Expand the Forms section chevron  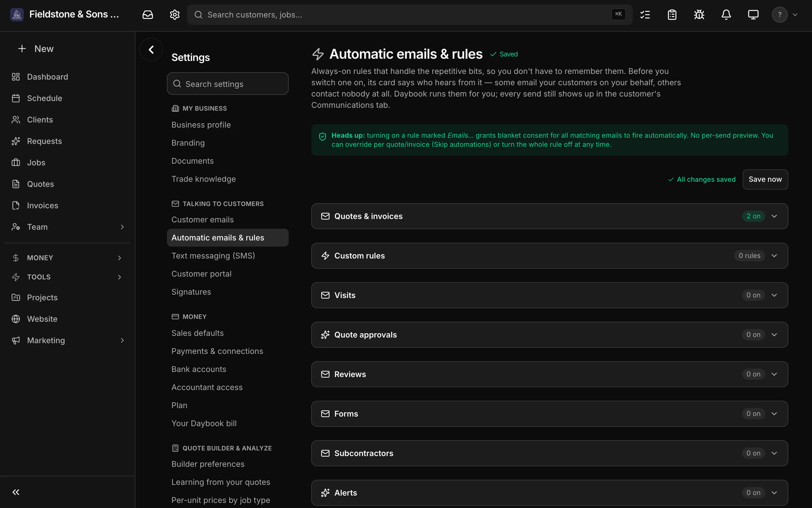[774, 413]
